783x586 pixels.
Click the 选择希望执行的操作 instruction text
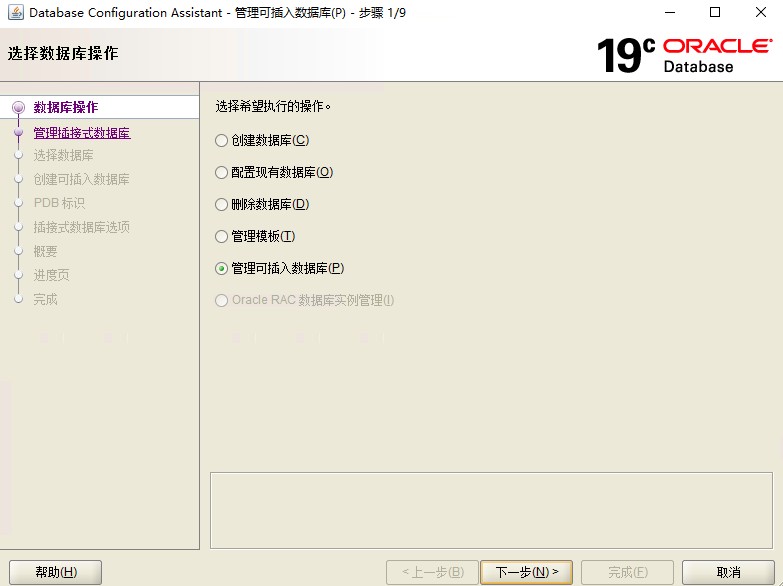tap(273, 106)
